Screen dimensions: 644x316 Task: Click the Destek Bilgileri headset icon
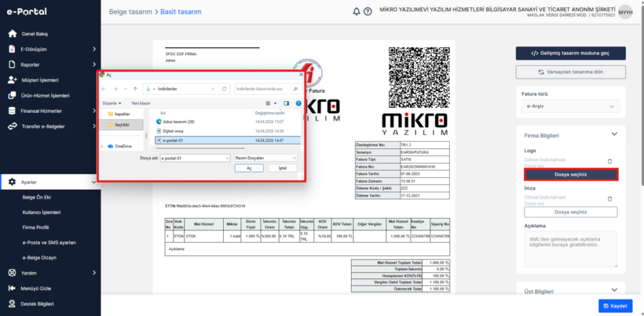13,304
